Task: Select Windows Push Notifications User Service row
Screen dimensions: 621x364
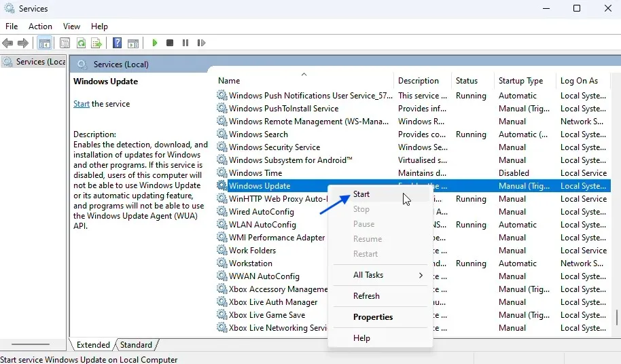Action: (x=413, y=95)
